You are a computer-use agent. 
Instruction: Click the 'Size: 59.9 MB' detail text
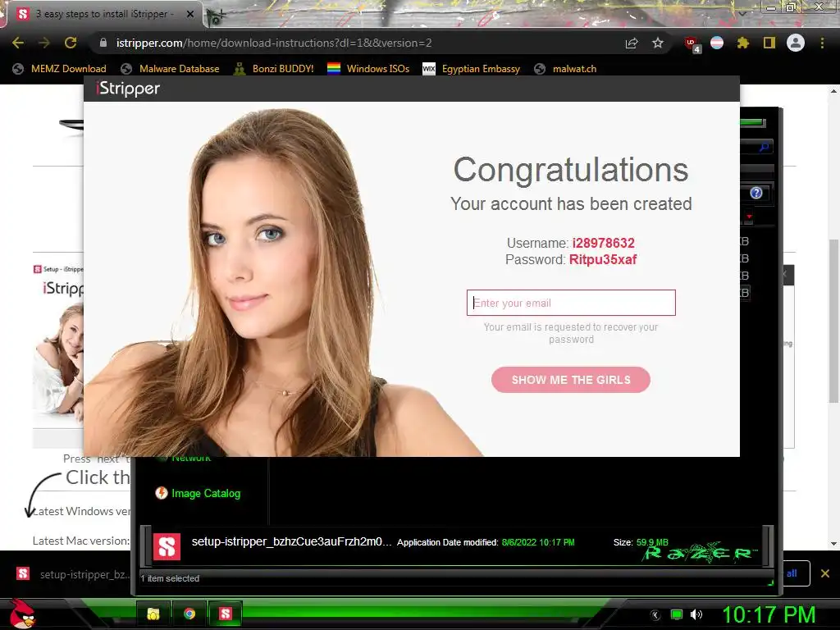(x=641, y=542)
